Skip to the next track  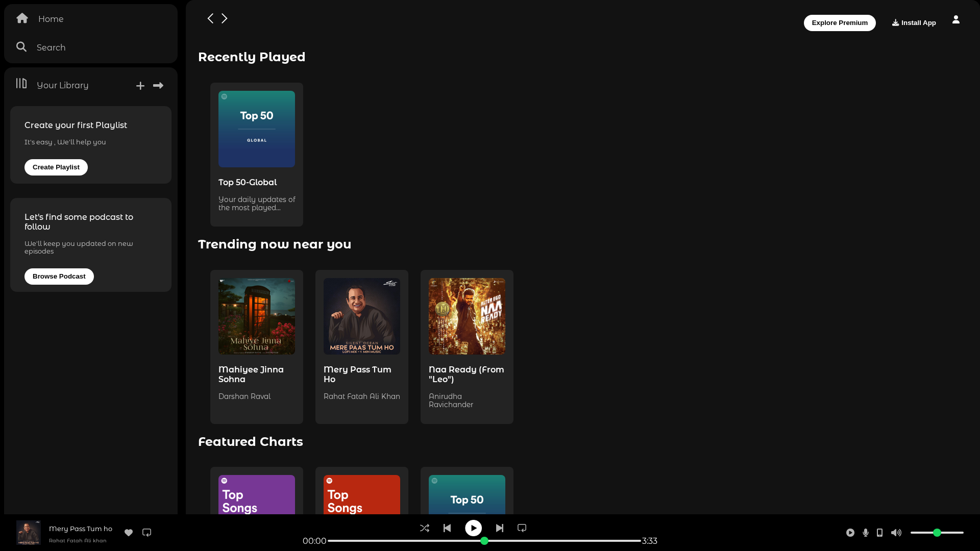500,528
